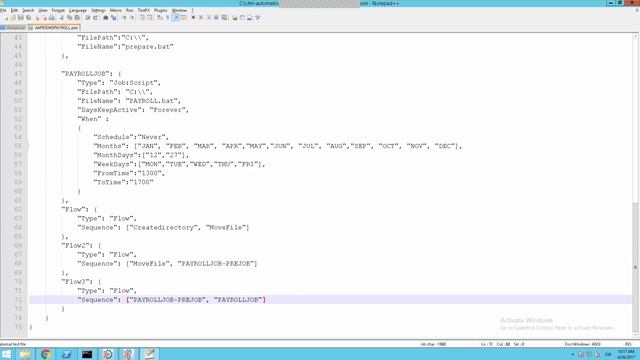Open the Language menu
640x360 pixels.
click(78, 10)
